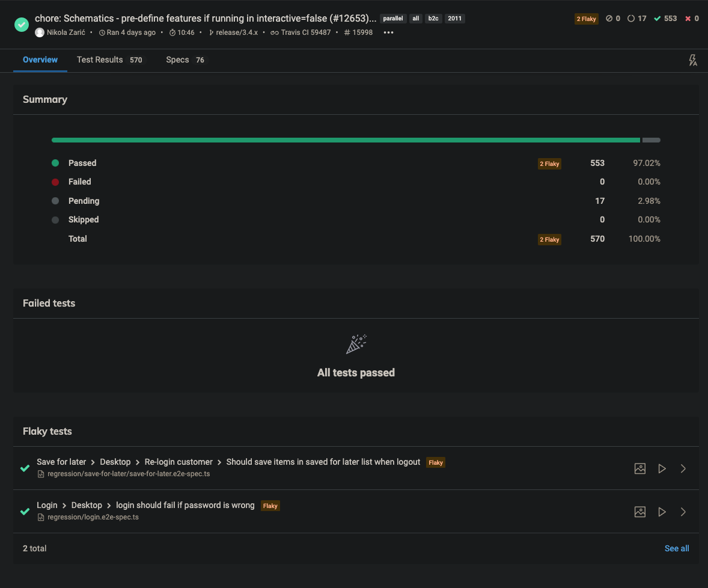
Task: Click gray pending portion of progress bar
Action: click(x=651, y=140)
